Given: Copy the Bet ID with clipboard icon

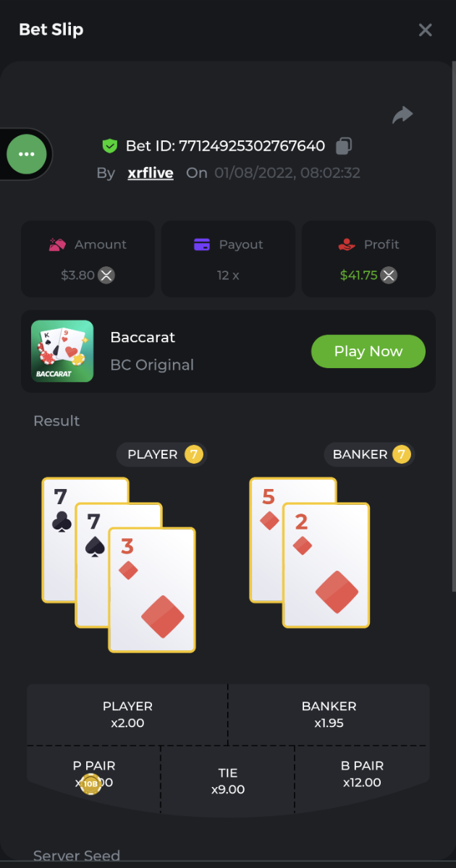Looking at the screenshot, I should point(344,146).
